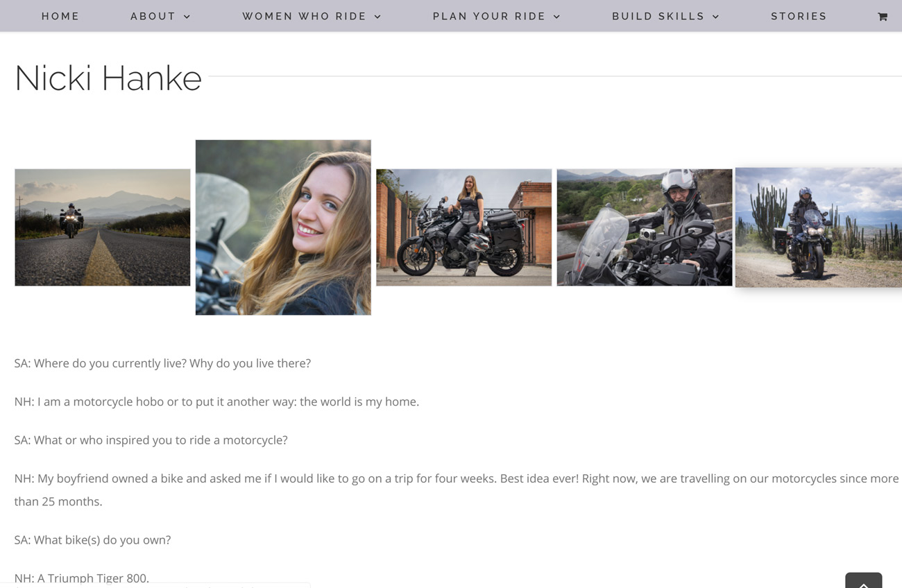Expand the Plan Your Ride chevron

point(556,17)
